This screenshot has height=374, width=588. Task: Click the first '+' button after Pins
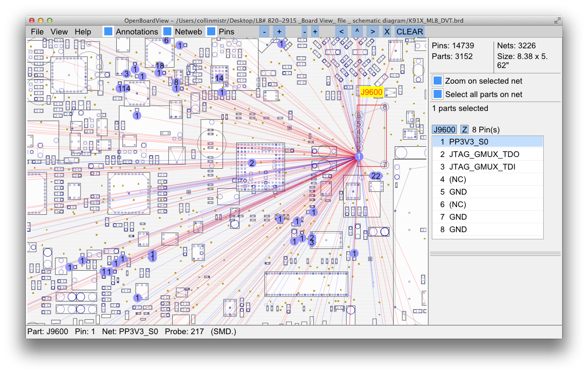279,31
